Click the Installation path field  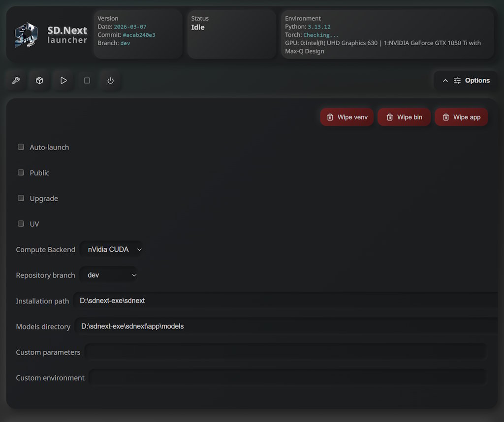point(285,301)
